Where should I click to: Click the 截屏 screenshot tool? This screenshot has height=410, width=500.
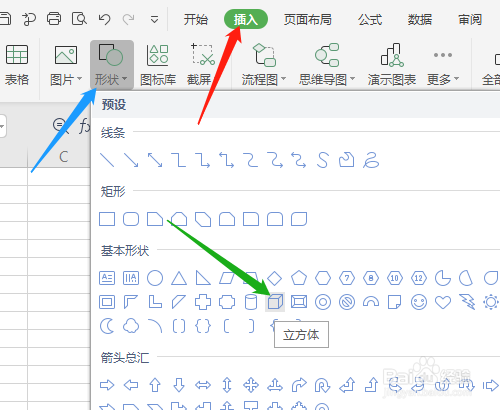[200, 65]
